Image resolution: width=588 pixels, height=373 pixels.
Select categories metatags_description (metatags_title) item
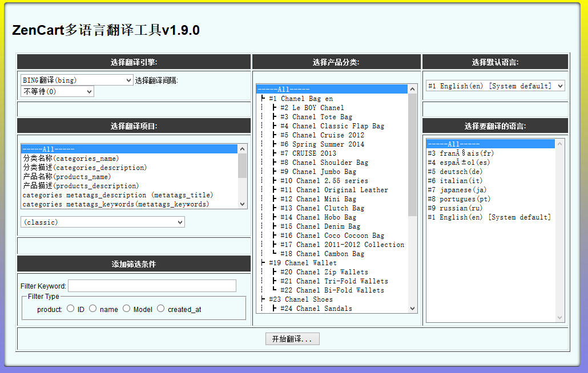click(x=130, y=195)
